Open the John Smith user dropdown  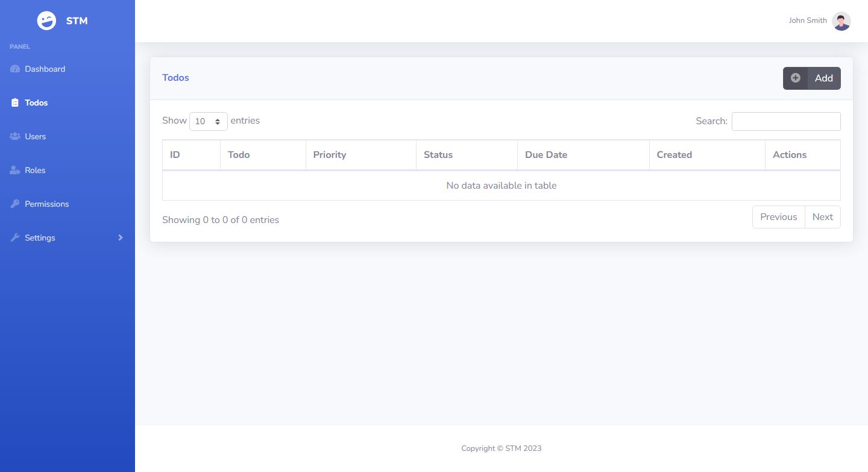point(808,20)
